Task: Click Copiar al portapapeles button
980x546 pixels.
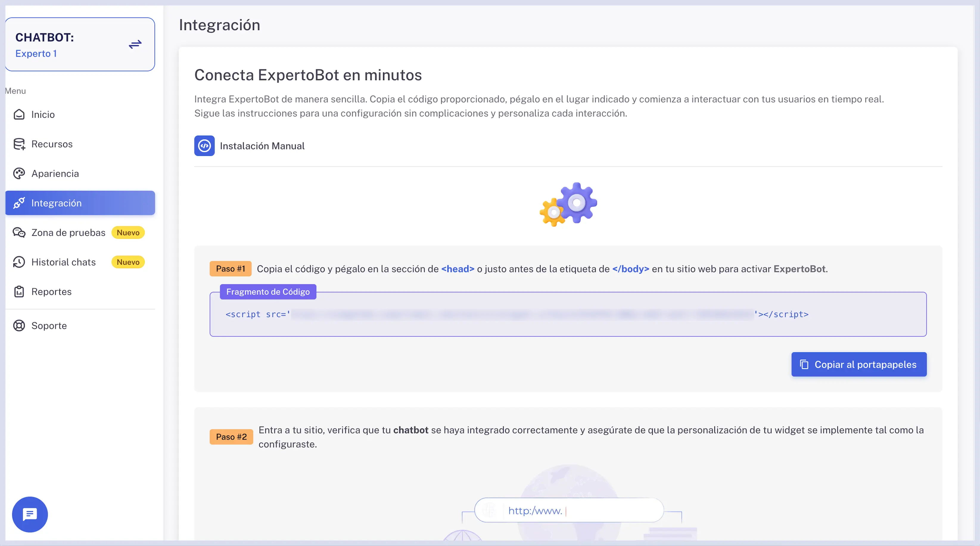Action: coord(859,364)
